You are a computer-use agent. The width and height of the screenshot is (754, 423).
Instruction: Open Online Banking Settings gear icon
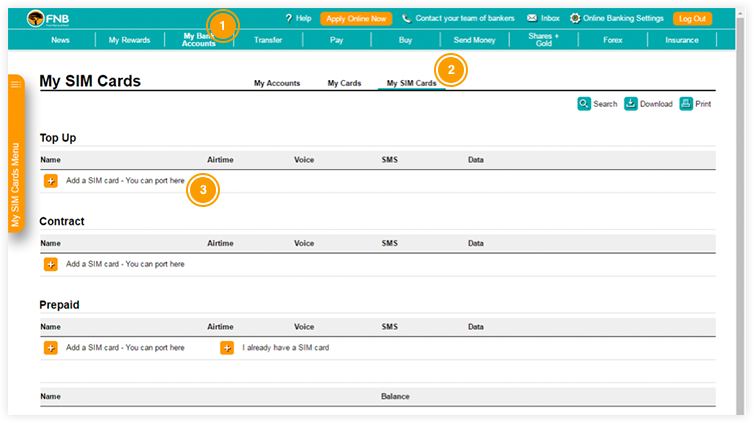[x=575, y=18]
